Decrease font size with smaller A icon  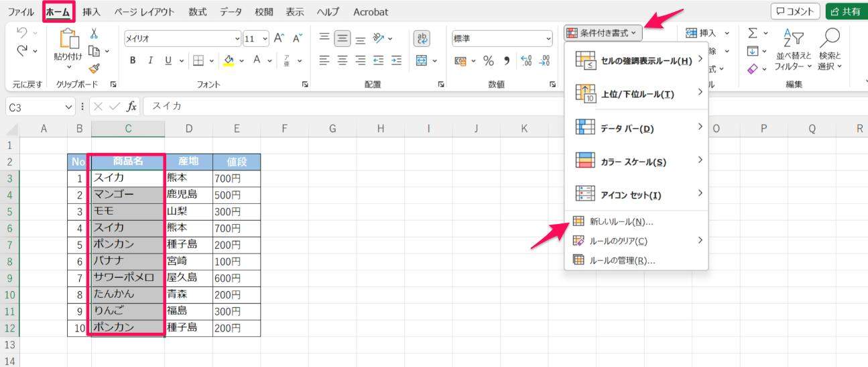(x=298, y=38)
